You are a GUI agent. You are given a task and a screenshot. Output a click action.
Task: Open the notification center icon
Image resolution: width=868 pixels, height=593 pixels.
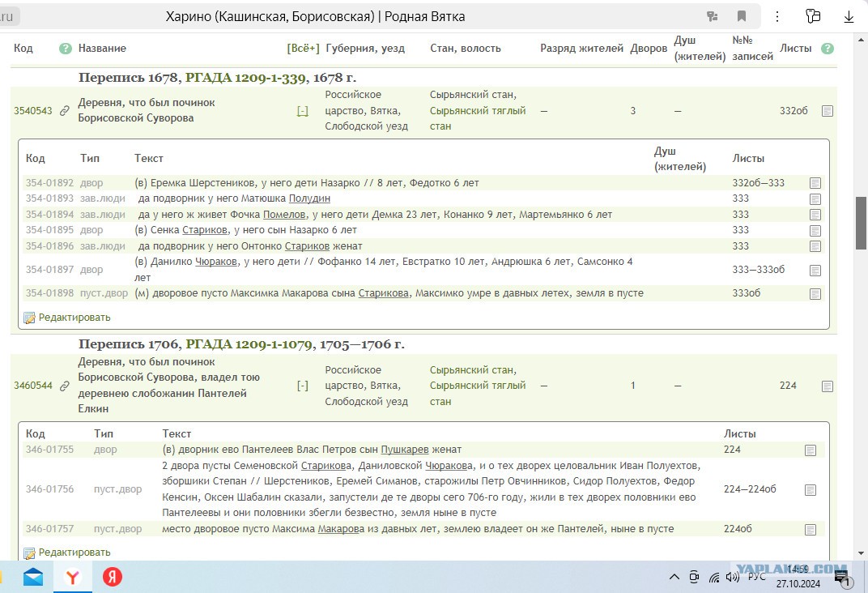point(842,578)
